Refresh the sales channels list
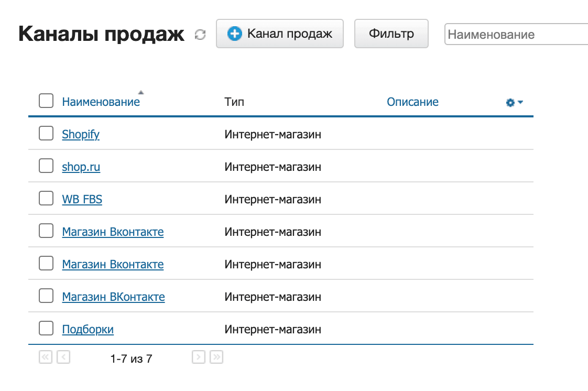Viewport: 588px width, 391px height. point(200,34)
